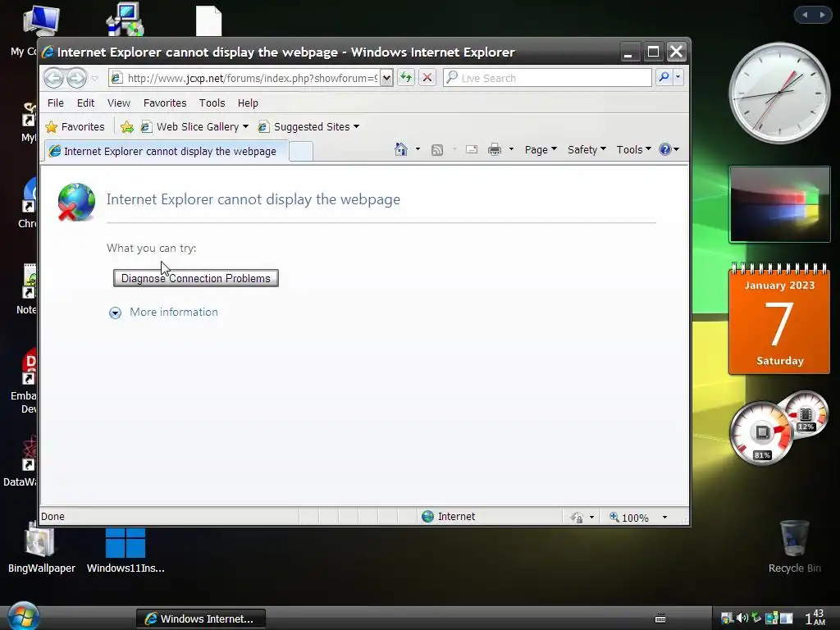Click the blue Help question mark icon

[x=664, y=149]
